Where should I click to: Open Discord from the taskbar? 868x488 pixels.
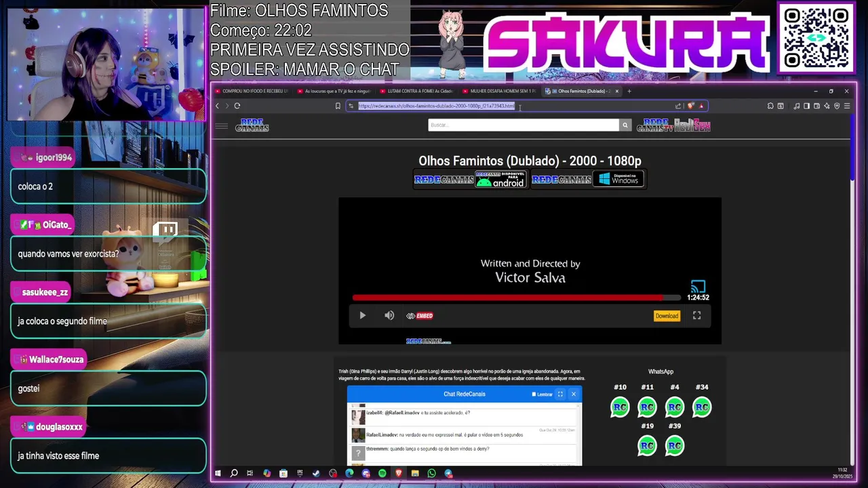(366, 473)
